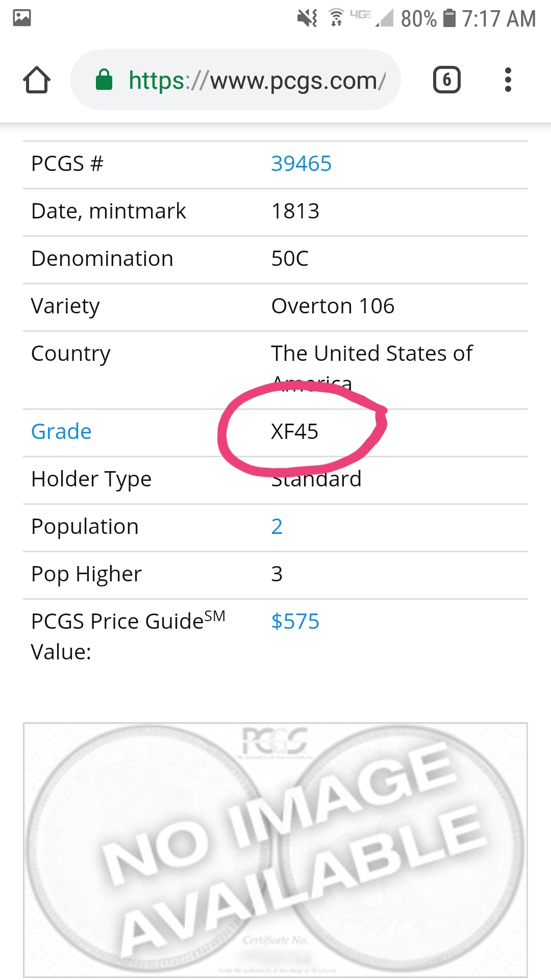Open the Grade label link
The image size is (551, 980).
click(x=61, y=432)
